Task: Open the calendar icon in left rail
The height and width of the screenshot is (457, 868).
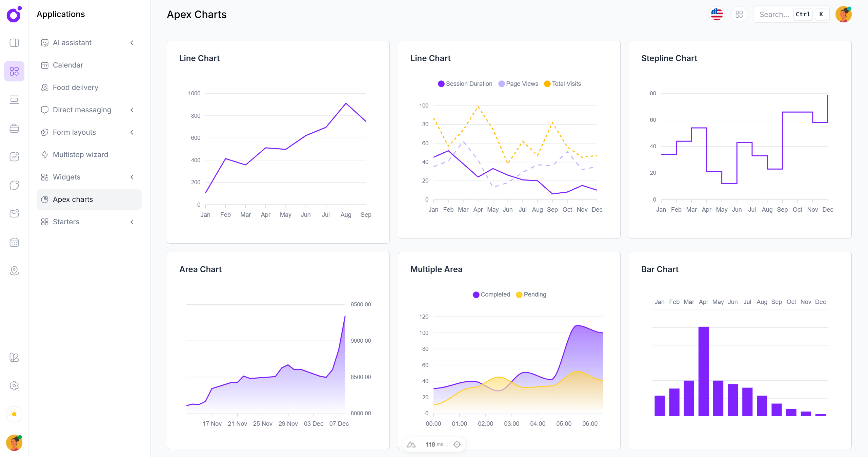Action: tap(14, 242)
